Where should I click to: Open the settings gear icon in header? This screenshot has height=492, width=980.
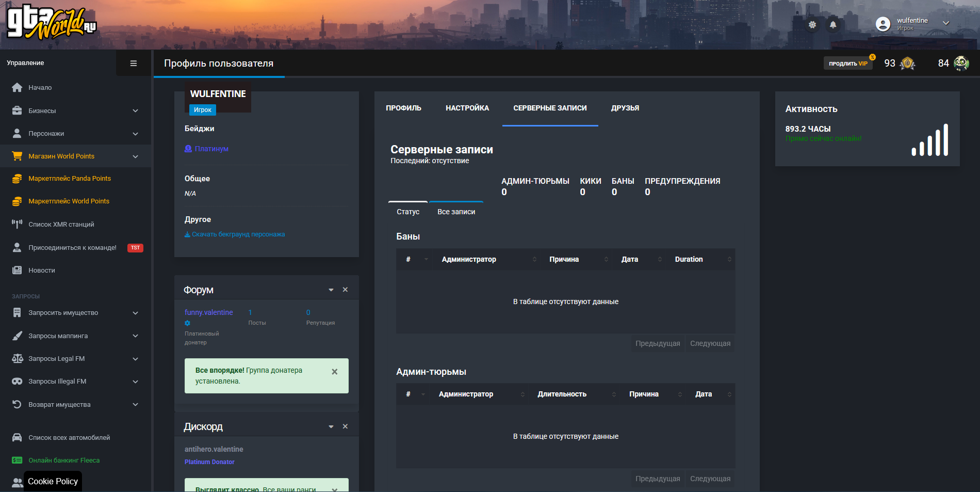click(812, 24)
